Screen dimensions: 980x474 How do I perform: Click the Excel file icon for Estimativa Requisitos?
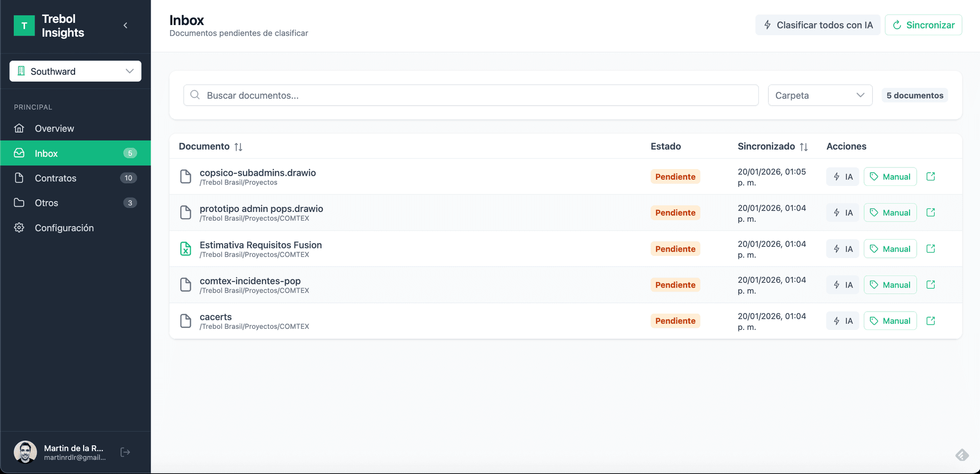(186, 249)
